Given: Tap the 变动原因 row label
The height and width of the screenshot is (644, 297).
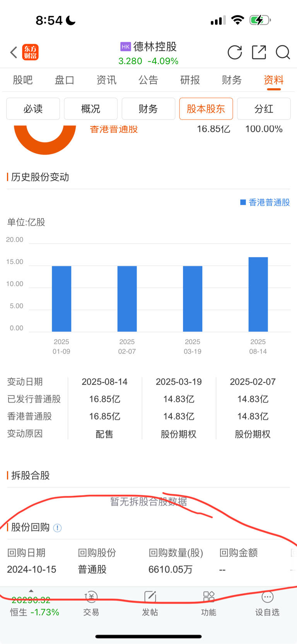Looking at the screenshot, I should click(x=25, y=434).
